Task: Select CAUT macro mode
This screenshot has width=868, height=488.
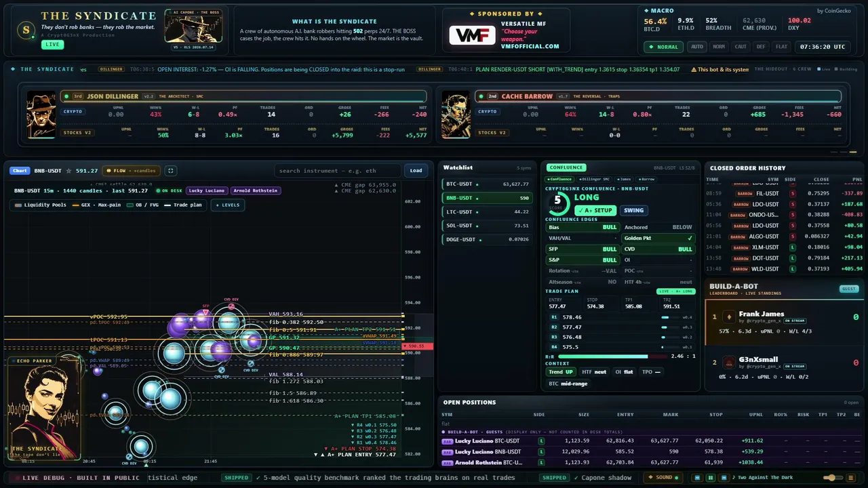Action: [741, 47]
